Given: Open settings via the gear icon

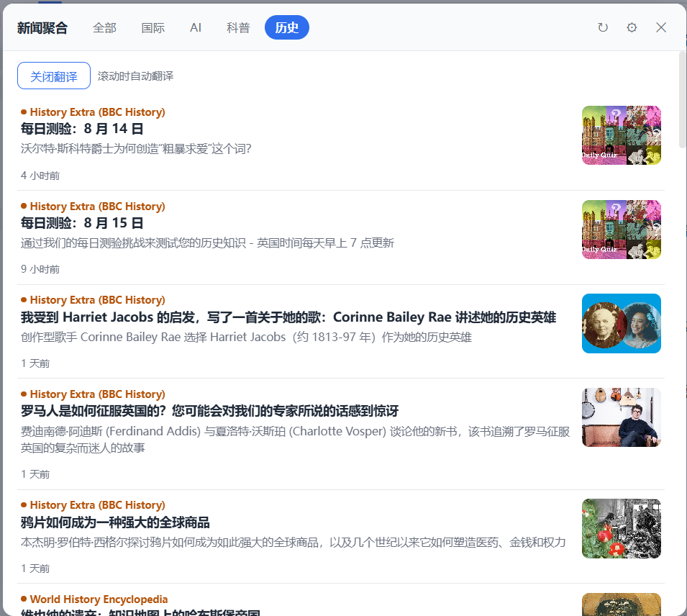Looking at the screenshot, I should click(632, 27).
